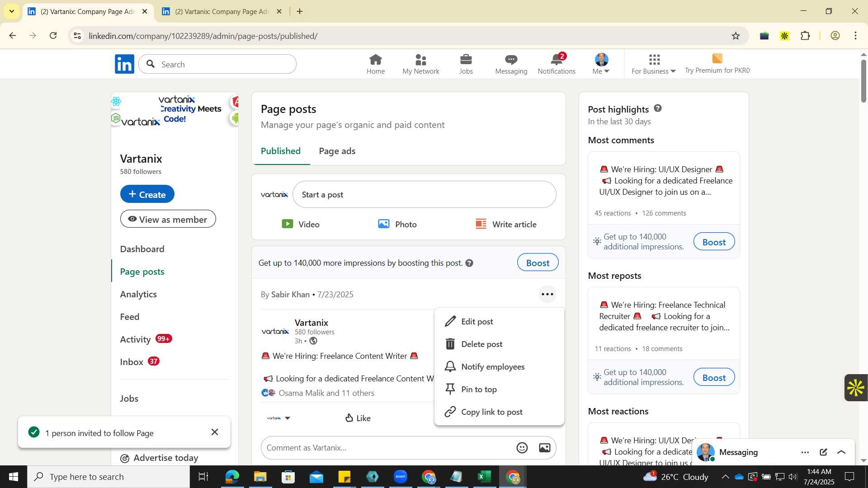Open Inbox with 37 badge
868x488 pixels.
(140, 362)
